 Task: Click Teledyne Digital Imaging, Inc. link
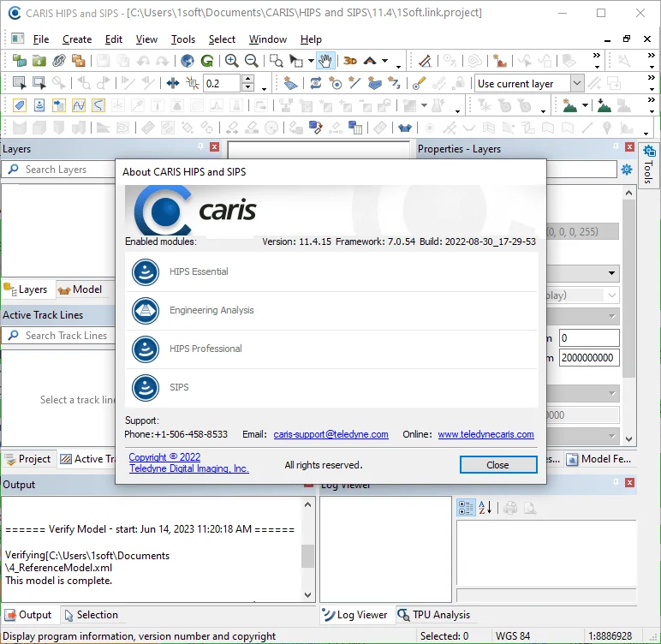pos(189,468)
